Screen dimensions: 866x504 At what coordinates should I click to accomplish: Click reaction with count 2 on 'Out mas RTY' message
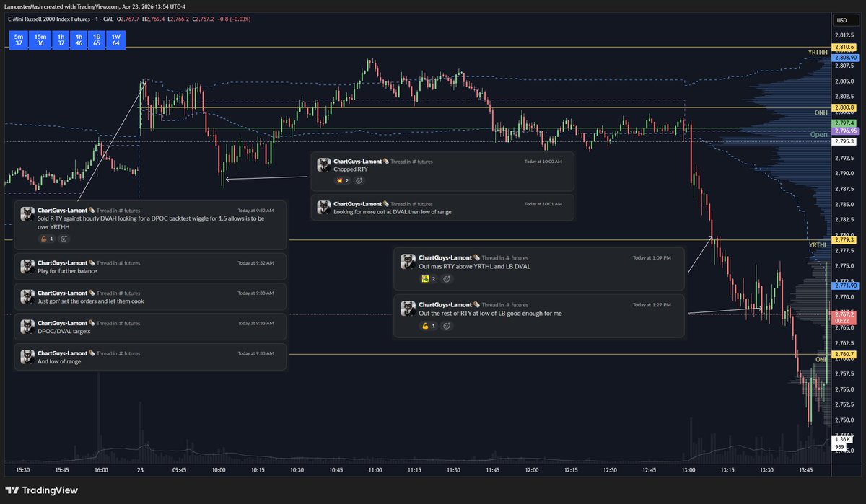point(429,278)
